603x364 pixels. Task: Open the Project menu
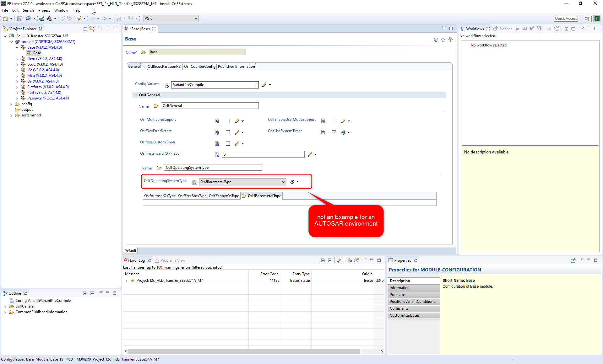44,10
